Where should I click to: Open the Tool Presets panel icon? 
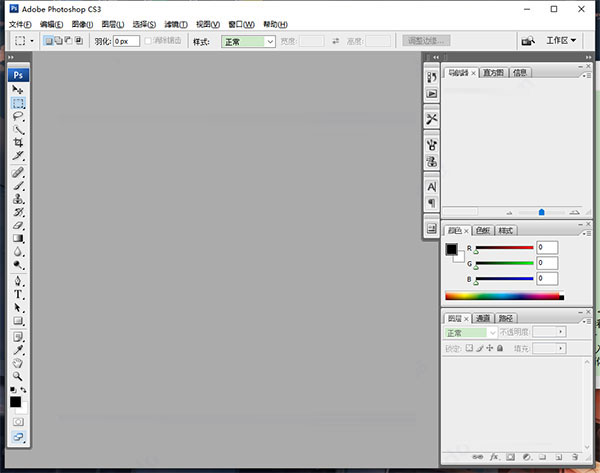(x=432, y=119)
